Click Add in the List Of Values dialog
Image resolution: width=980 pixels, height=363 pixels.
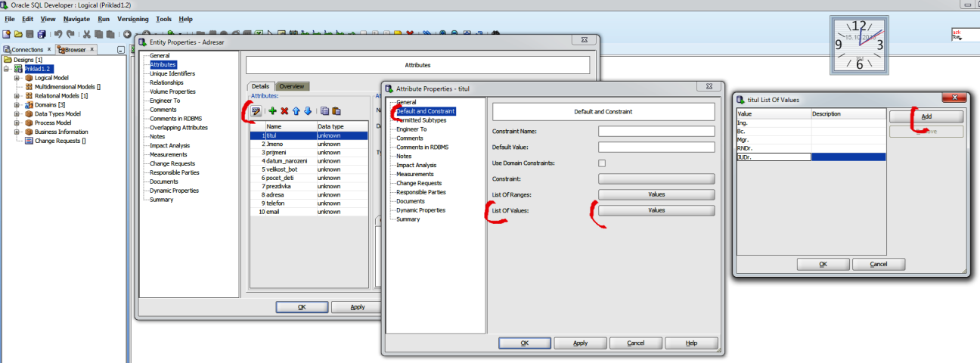(926, 117)
